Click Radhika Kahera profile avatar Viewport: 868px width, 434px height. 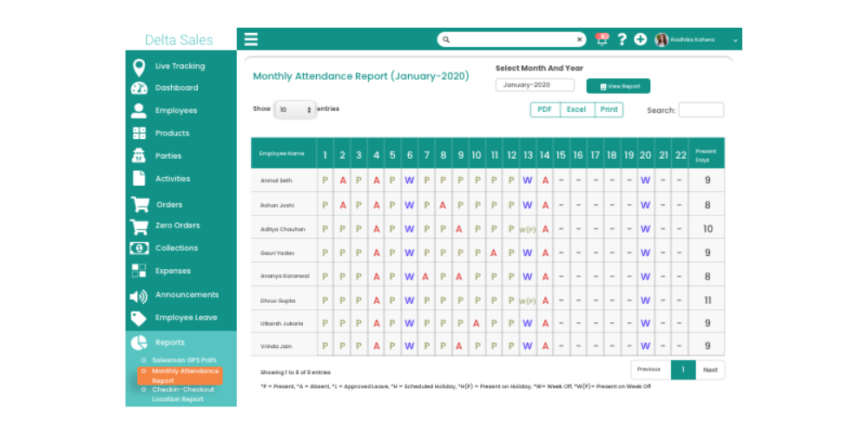[661, 40]
